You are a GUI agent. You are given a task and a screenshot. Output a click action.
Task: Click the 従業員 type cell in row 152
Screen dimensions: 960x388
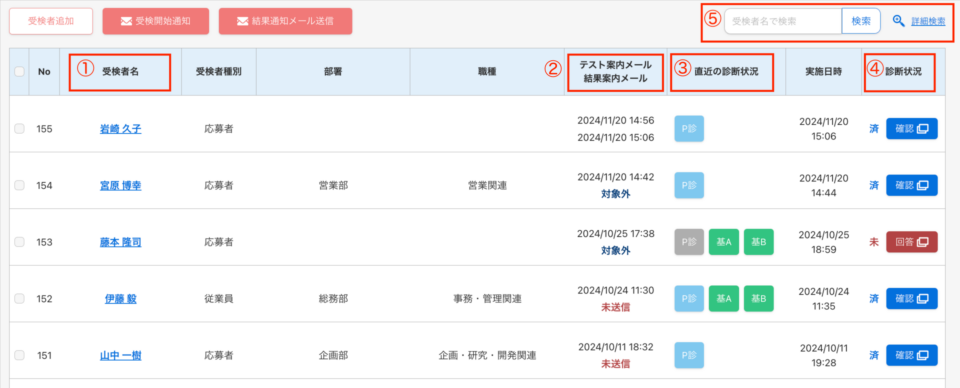click(219, 299)
